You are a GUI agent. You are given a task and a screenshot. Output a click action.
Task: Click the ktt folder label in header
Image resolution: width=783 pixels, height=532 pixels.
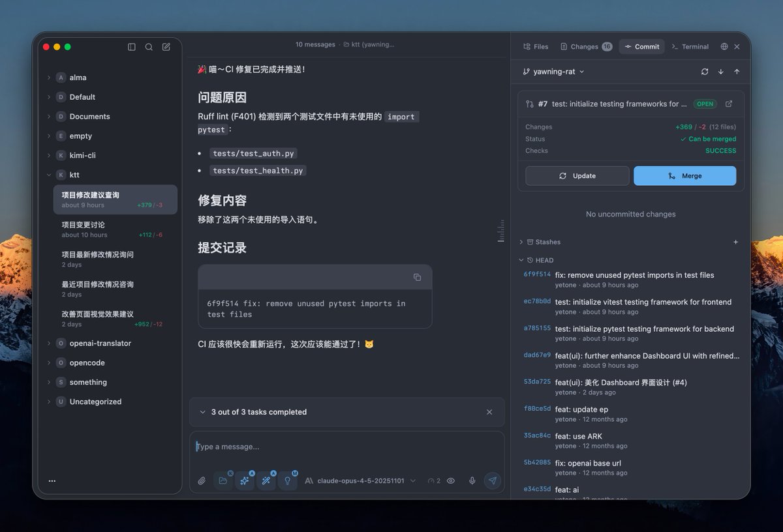pyautogui.click(x=369, y=44)
